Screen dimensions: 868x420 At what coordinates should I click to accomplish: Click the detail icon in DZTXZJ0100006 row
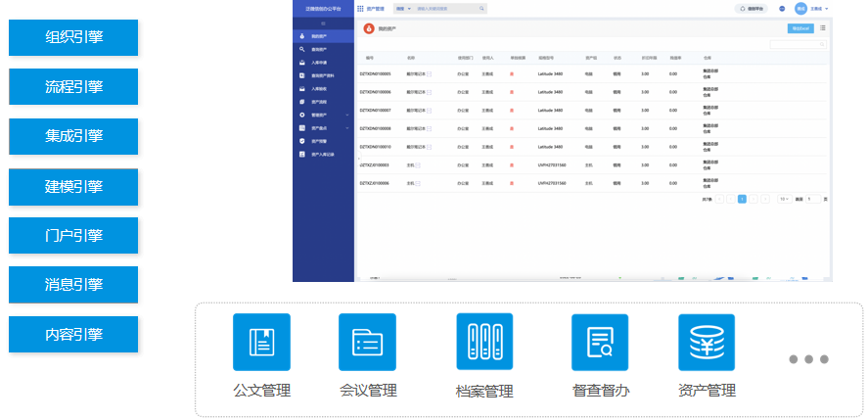click(x=418, y=183)
